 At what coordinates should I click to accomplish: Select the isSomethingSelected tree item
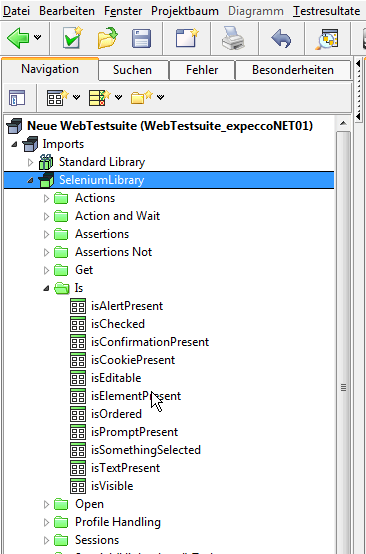click(x=146, y=450)
